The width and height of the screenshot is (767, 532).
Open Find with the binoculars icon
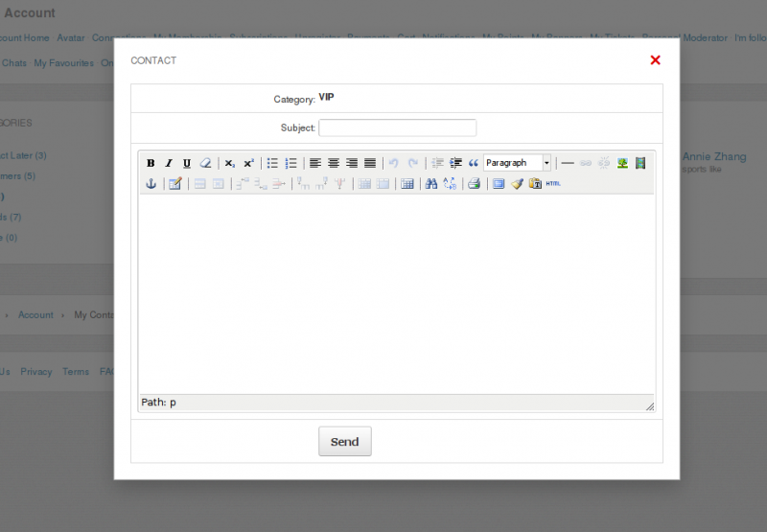click(x=430, y=184)
